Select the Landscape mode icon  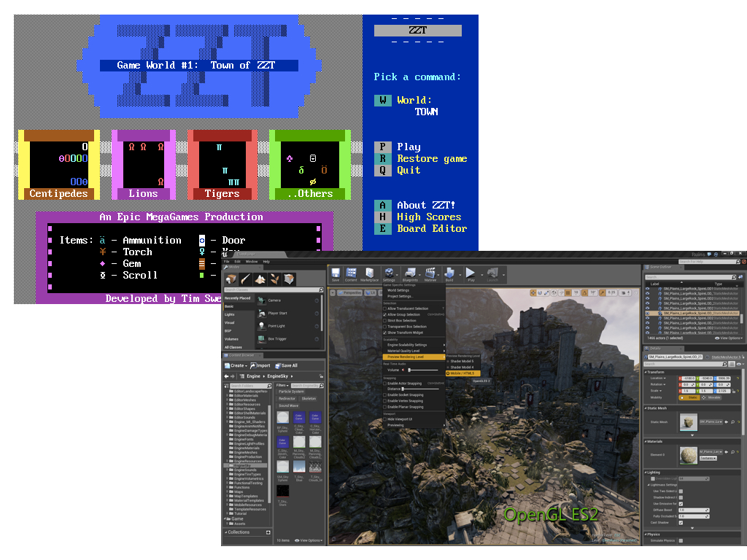(260, 279)
